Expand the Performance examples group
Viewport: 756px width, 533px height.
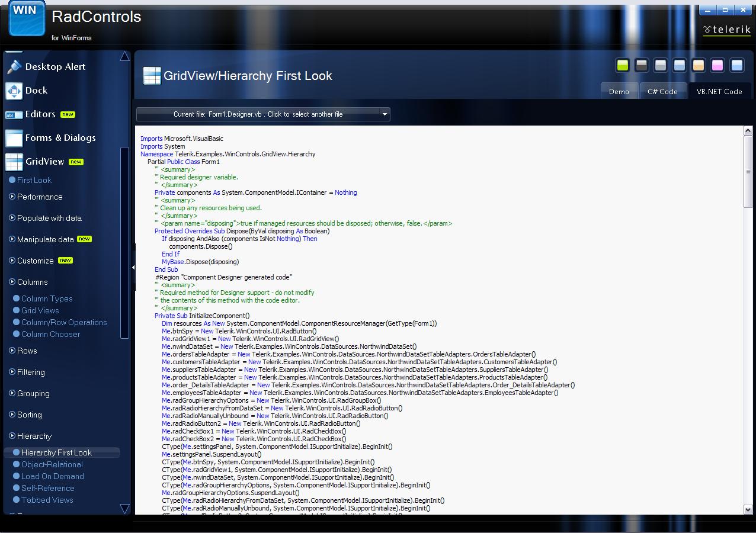pyautogui.click(x=12, y=197)
